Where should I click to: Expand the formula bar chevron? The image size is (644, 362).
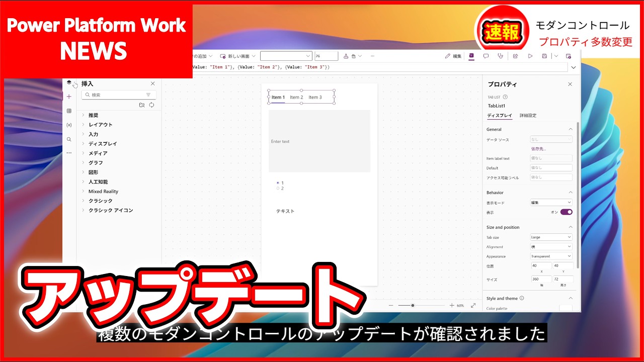pos(574,67)
